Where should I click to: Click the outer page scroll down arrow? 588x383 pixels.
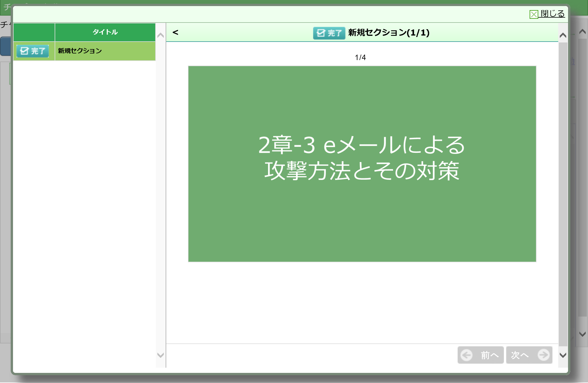click(x=583, y=334)
